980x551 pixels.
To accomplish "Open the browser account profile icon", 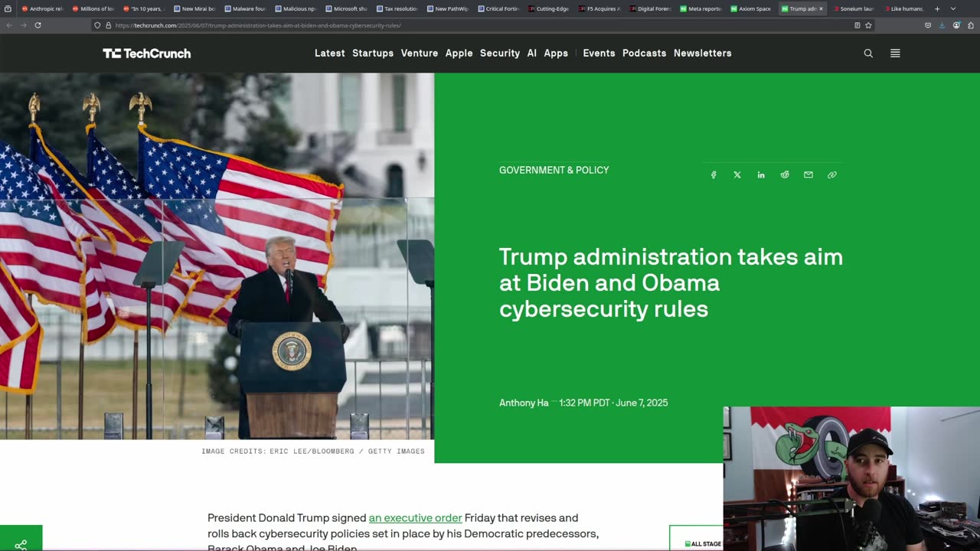I will (x=956, y=25).
